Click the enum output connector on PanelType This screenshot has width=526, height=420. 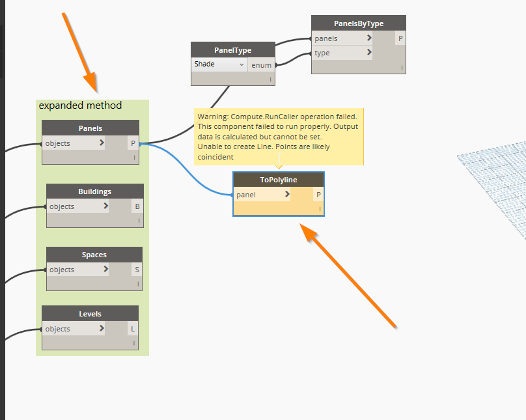[261, 64]
